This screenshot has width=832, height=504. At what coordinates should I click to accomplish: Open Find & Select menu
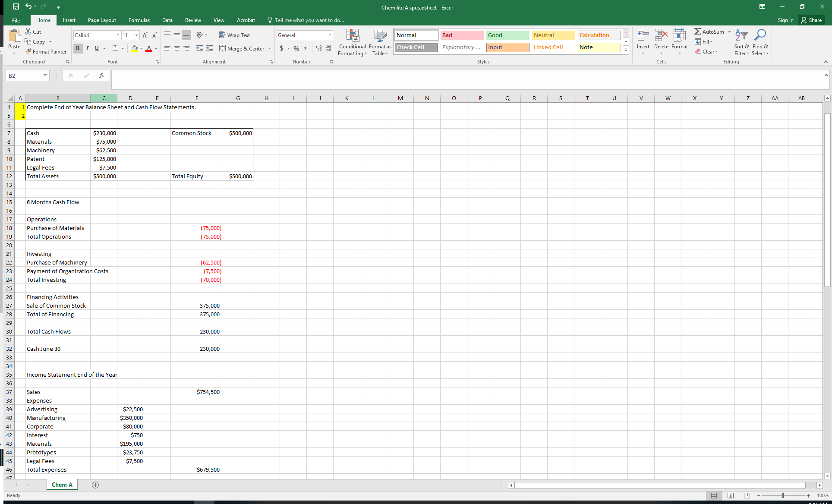(x=760, y=42)
